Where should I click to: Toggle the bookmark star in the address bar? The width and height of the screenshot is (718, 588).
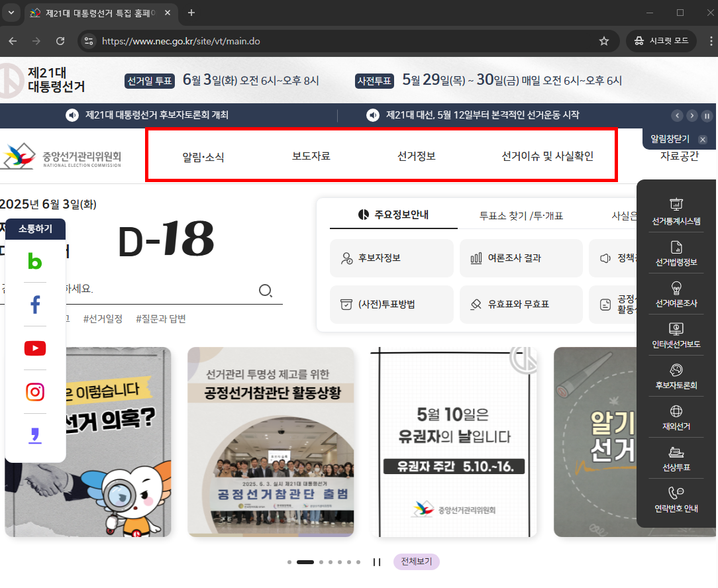pos(603,40)
